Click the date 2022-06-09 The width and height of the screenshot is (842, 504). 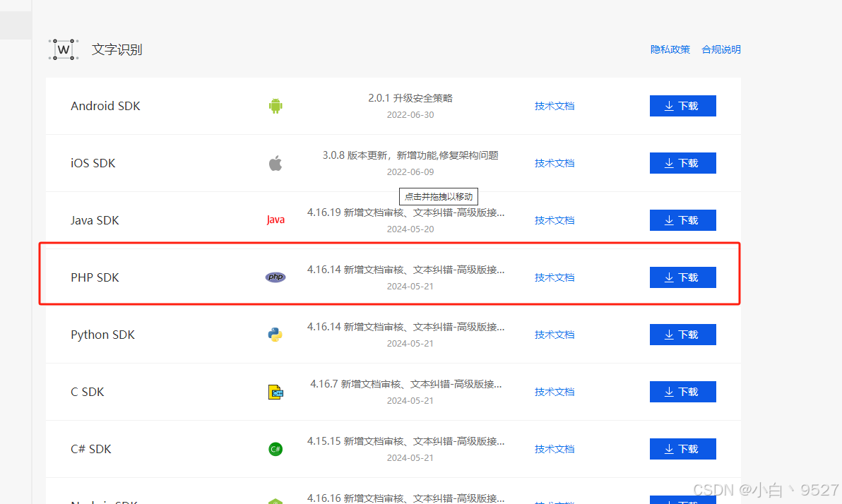(410, 172)
